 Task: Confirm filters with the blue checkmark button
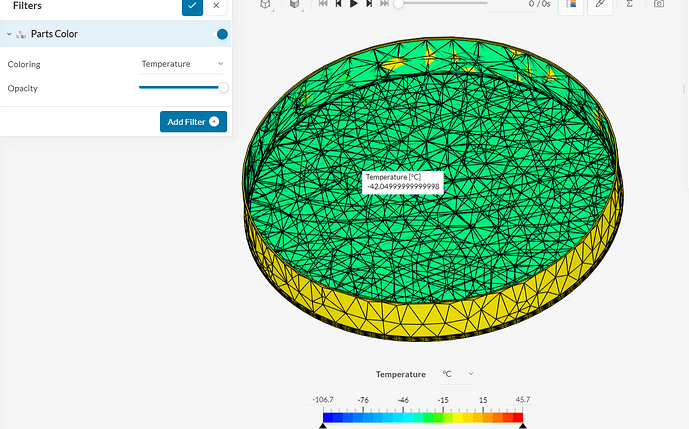[192, 6]
